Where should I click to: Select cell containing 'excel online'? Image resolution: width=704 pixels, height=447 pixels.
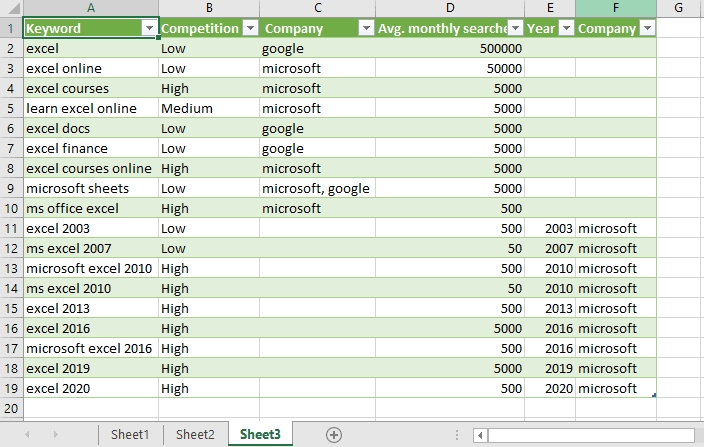(x=91, y=68)
